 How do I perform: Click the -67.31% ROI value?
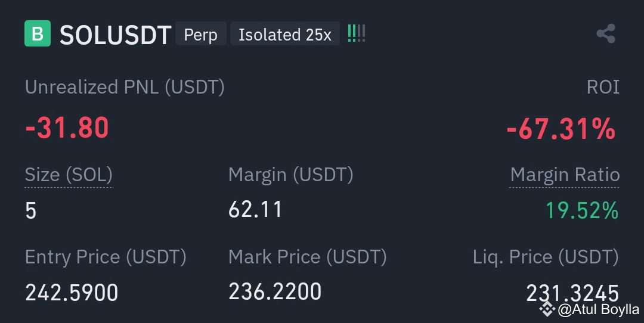(562, 129)
